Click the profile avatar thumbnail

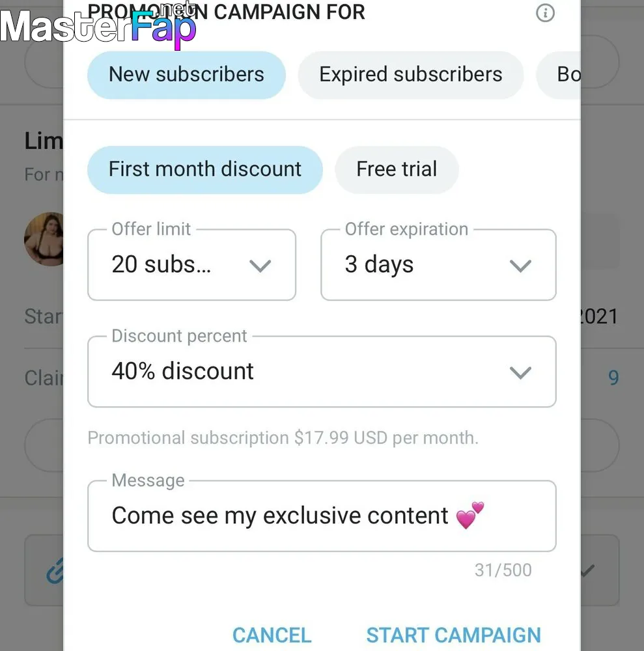point(44,239)
